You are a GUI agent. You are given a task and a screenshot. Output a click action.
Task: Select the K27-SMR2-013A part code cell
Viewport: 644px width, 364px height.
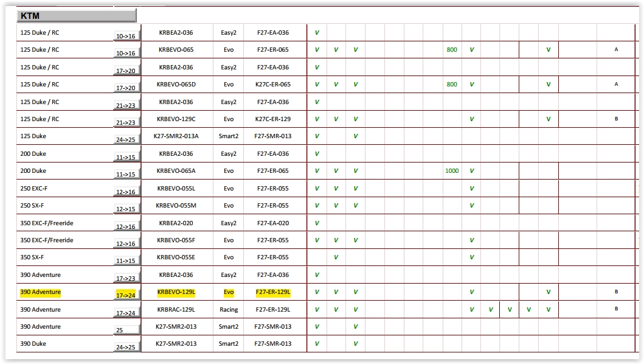click(176, 136)
